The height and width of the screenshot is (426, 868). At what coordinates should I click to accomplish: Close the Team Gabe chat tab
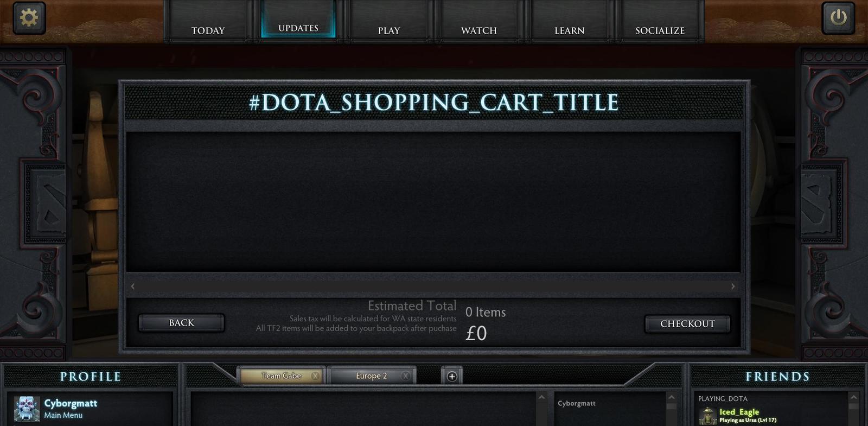(315, 376)
